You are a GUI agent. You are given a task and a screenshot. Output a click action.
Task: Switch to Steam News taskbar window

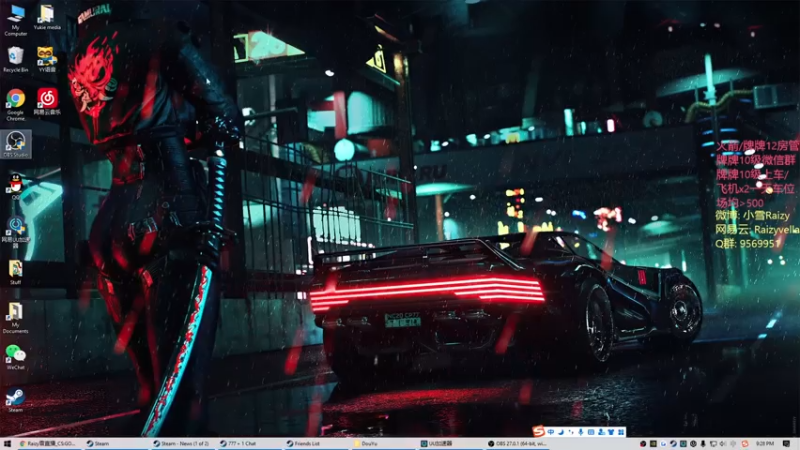pyautogui.click(x=183, y=444)
